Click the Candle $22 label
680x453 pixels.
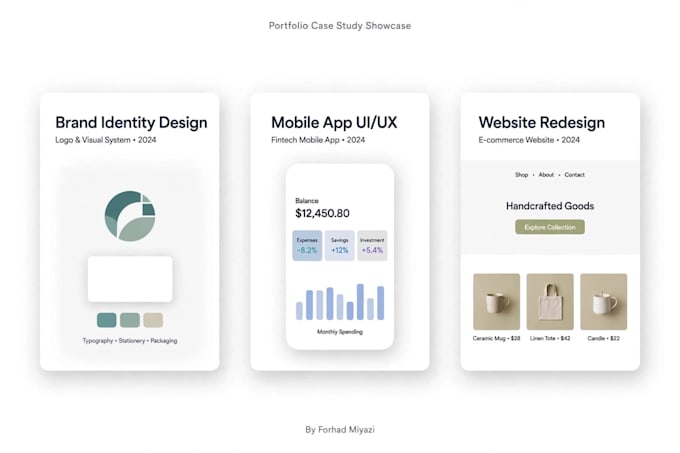pos(604,338)
